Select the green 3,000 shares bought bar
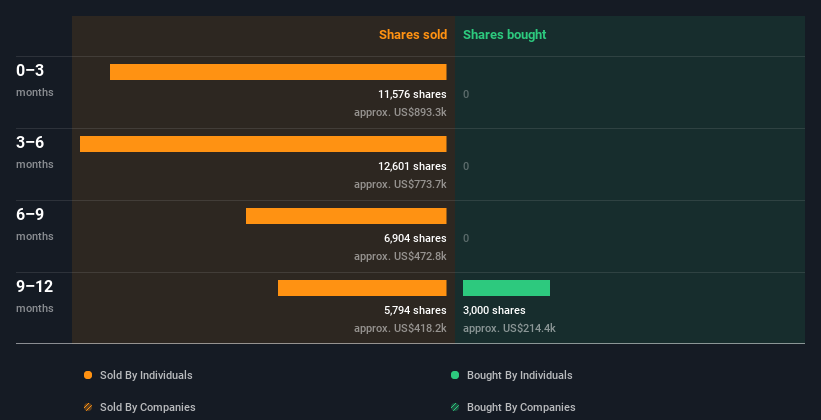The image size is (821, 420). [x=506, y=288]
